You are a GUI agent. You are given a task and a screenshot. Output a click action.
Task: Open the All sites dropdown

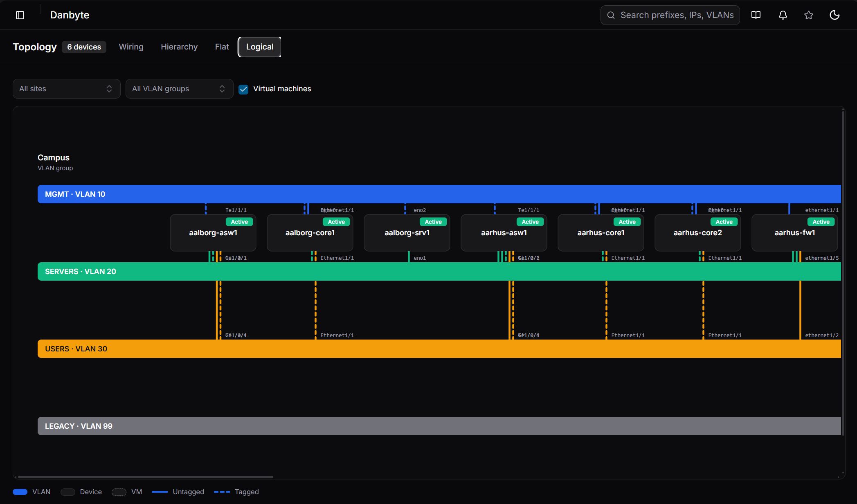[x=67, y=89]
